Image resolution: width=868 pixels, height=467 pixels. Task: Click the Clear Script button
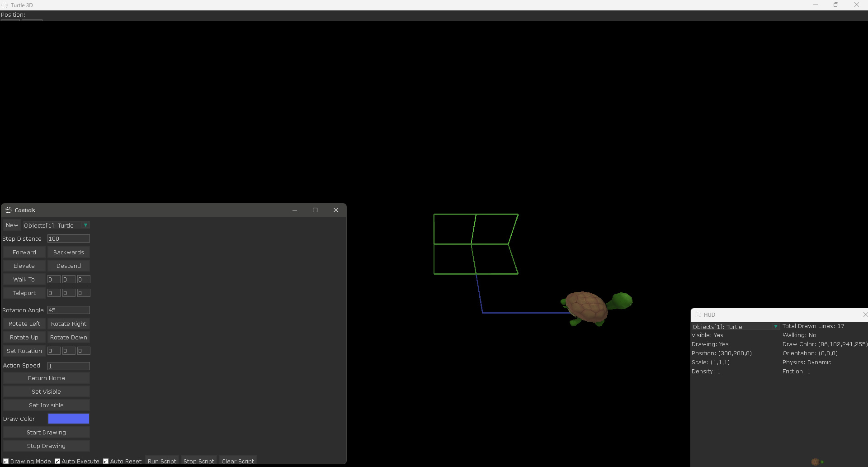pos(238,461)
